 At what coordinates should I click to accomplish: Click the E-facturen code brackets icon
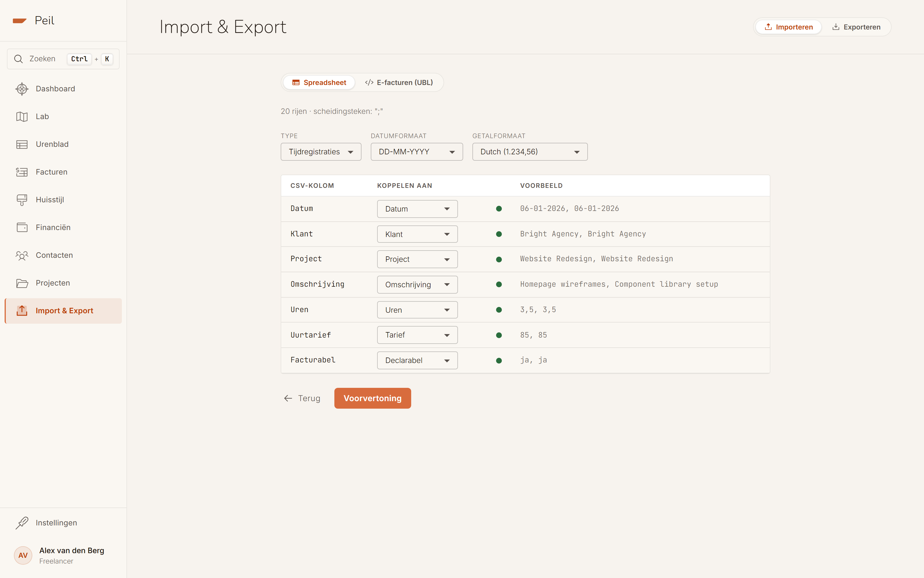point(369,83)
